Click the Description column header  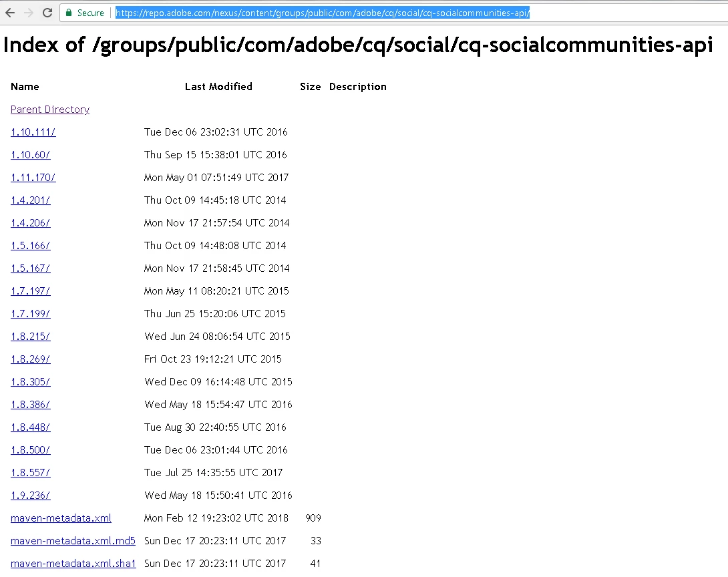[x=358, y=87]
